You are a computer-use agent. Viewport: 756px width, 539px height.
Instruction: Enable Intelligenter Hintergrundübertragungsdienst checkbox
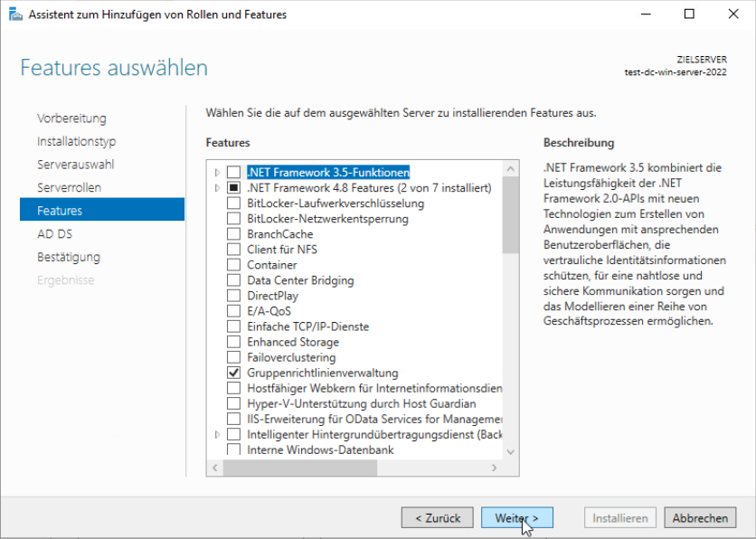pos(234,434)
